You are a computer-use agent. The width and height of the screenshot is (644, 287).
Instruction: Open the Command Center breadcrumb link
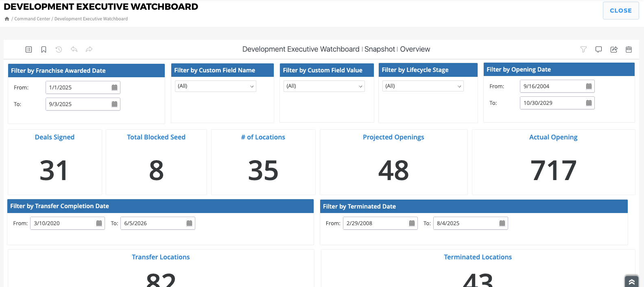coord(32,19)
